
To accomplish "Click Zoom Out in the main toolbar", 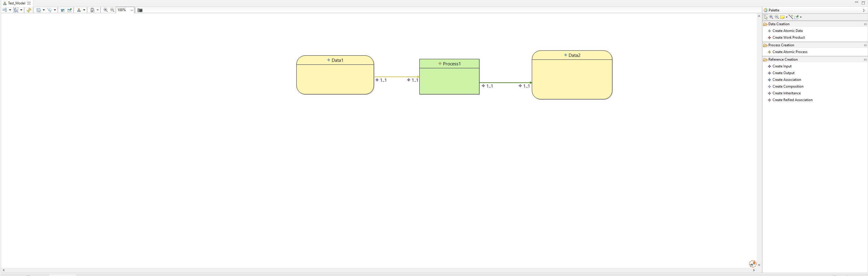I will [112, 10].
